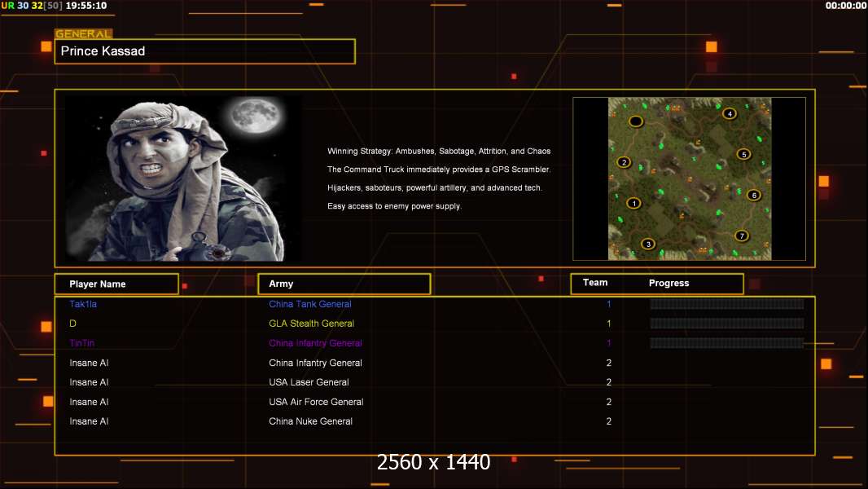Viewport: 868px width, 489px height.
Task: Click team number 2 beside USA Air Force General
Action: click(609, 402)
